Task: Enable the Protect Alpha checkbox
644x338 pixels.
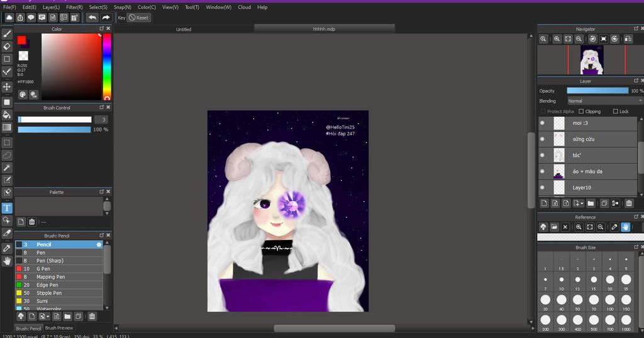Action: [x=543, y=112]
